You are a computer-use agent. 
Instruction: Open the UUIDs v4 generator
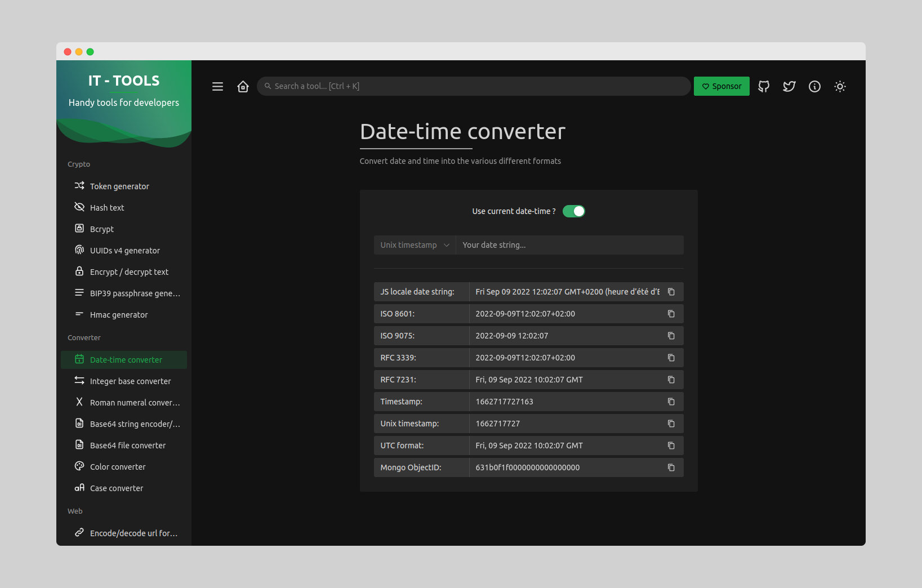pos(124,250)
